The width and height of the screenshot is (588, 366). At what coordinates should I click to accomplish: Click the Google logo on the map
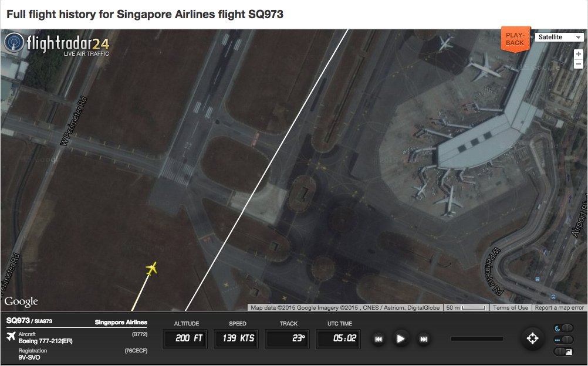pyautogui.click(x=21, y=301)
